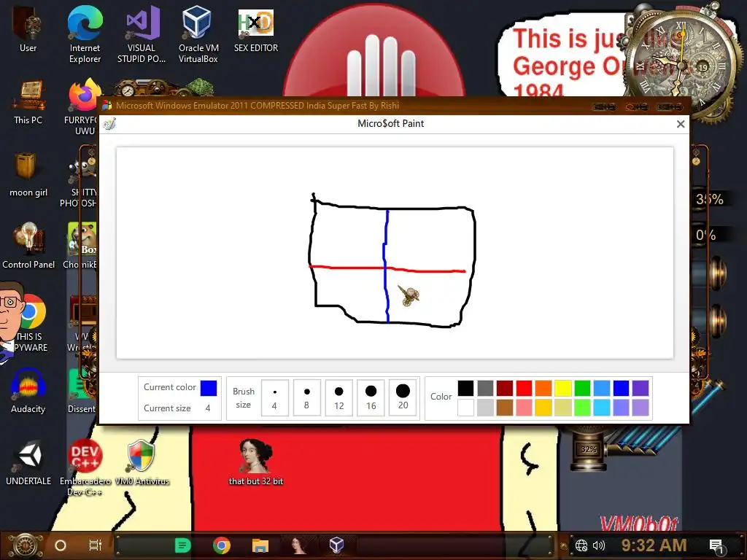Open VISUAL STUPID desktop icon

[x=142, y=34]
